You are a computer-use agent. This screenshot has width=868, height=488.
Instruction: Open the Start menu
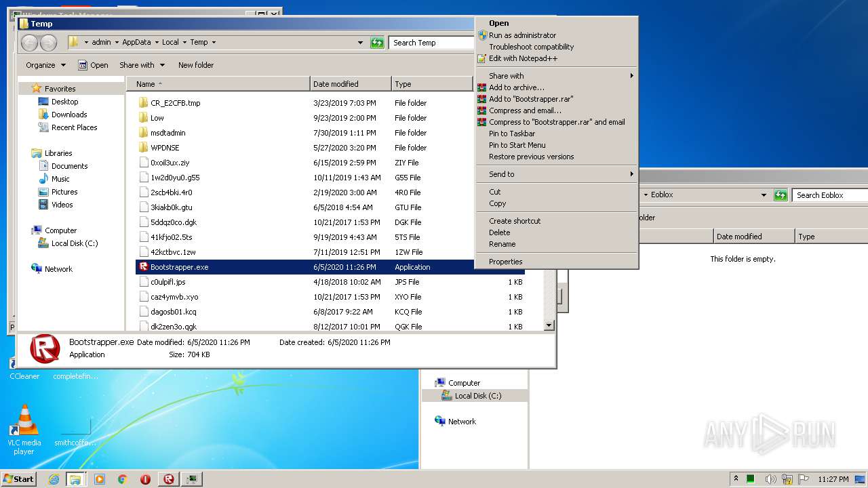click(x=18, y=479)
